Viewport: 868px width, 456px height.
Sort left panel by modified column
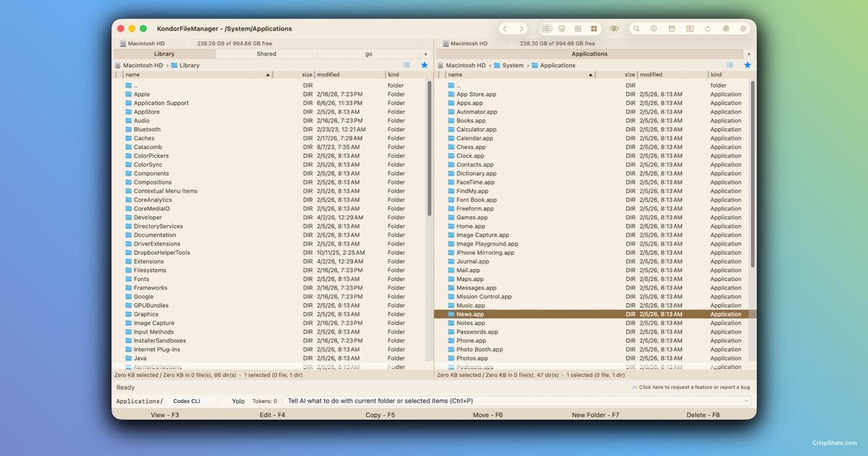(350, 75)
